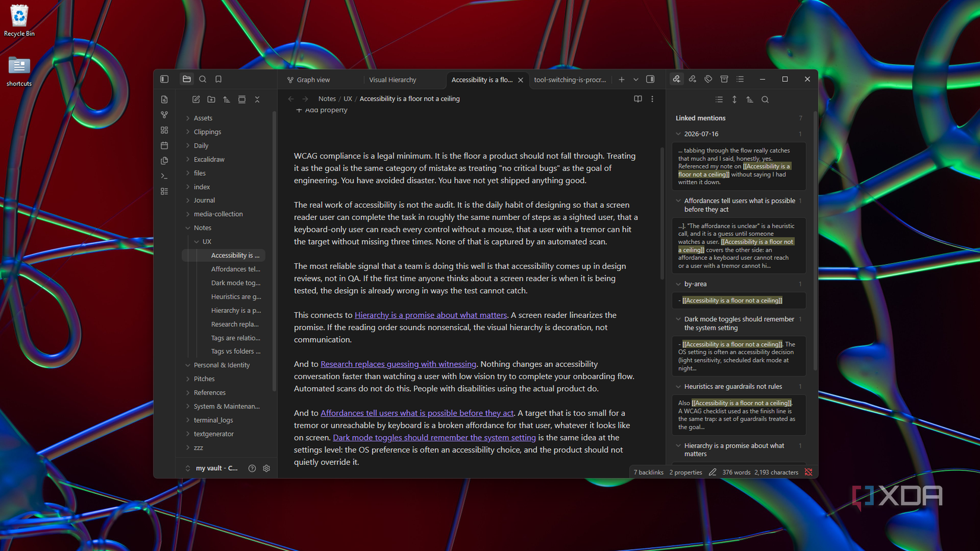Click 7 backlinks in the status bar
Viewport: 980px width, 551px height.
648,473
